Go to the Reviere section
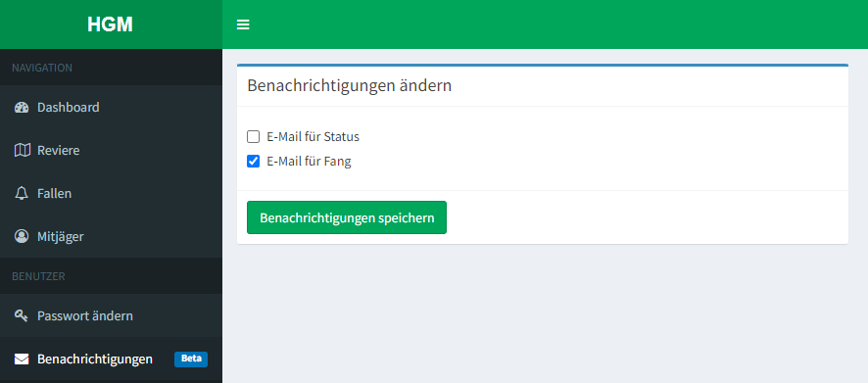The image size is (868, 383). point(111,151)
